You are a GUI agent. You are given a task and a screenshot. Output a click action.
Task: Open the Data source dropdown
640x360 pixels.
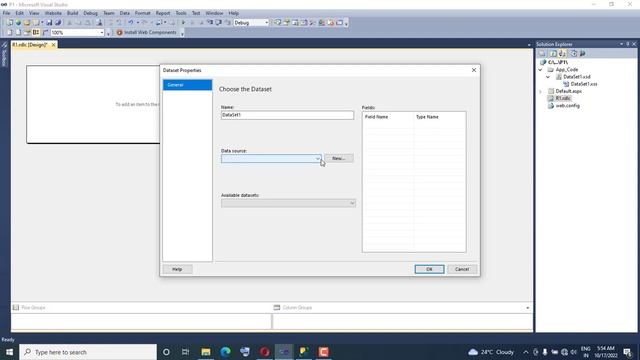click(271, 158)
